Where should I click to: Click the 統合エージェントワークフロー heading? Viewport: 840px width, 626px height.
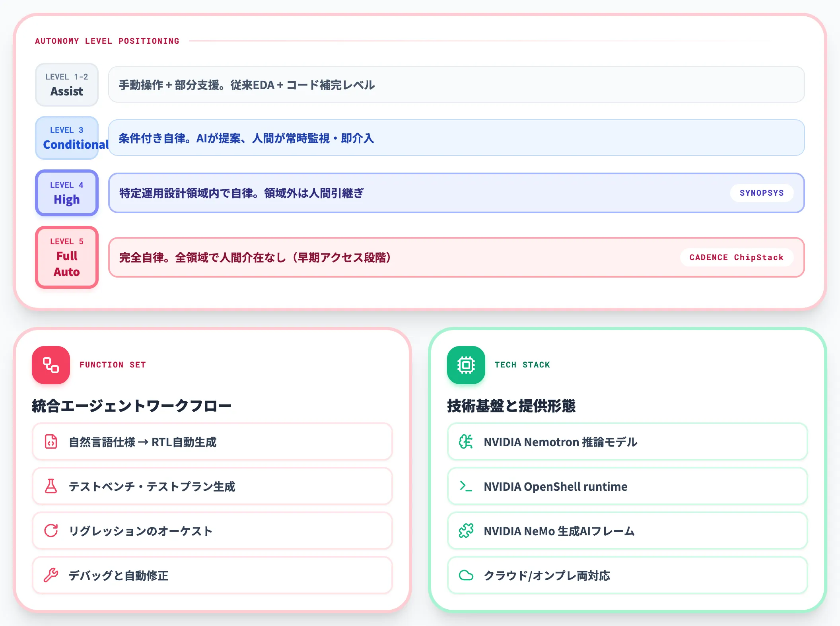coord(132,406)
